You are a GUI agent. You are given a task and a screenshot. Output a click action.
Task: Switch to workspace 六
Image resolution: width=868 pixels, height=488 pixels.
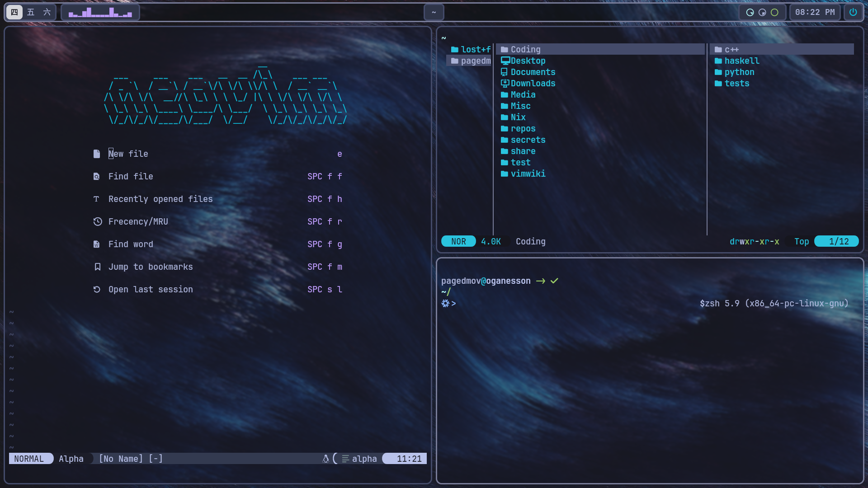point(46,12)
